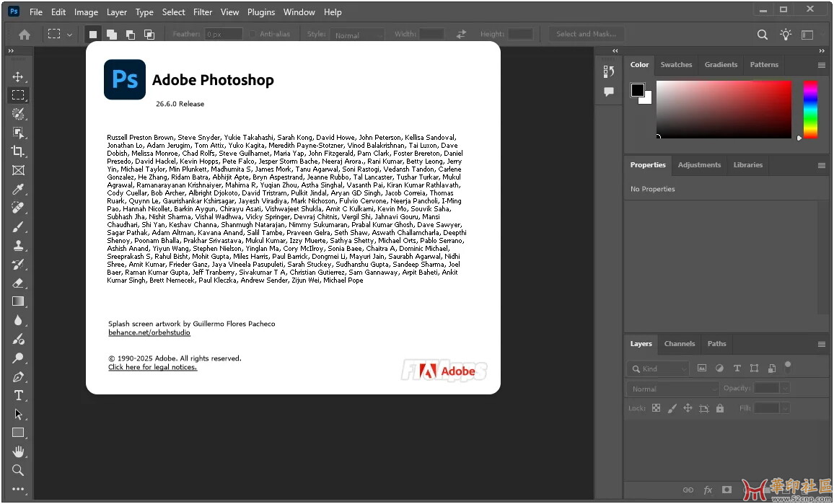Choose New selection mode

coord(93,35)
